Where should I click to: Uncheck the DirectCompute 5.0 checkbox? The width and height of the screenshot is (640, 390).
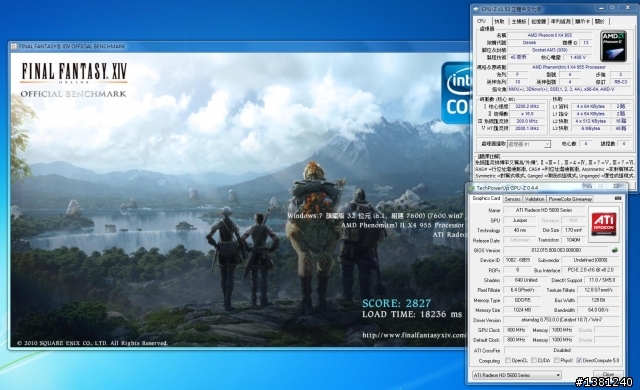click(579, 360)
